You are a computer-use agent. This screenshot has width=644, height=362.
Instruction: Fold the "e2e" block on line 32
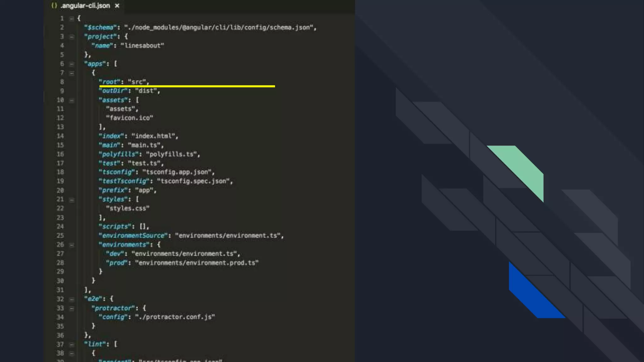[x=72, y=299]
